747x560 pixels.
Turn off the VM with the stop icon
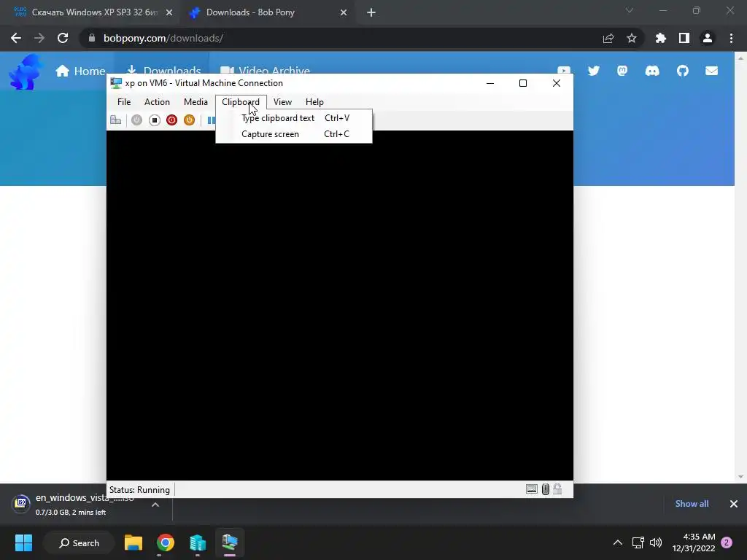coord(155,120)
